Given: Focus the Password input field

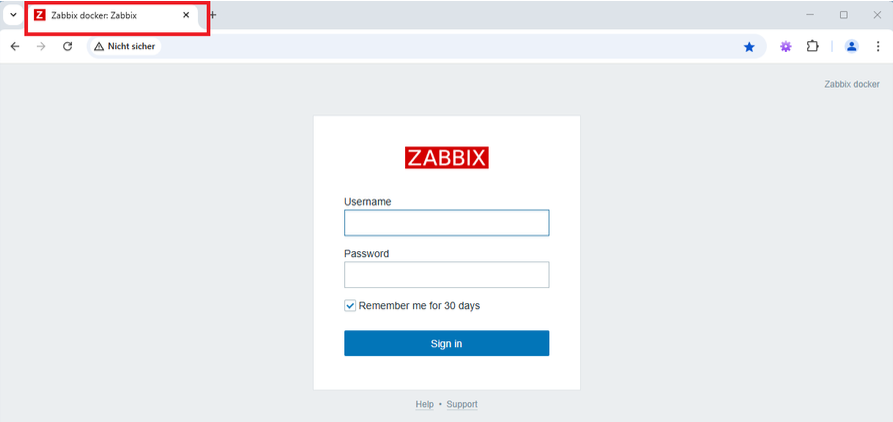Looking at the screenshot, I should [446, 274].
